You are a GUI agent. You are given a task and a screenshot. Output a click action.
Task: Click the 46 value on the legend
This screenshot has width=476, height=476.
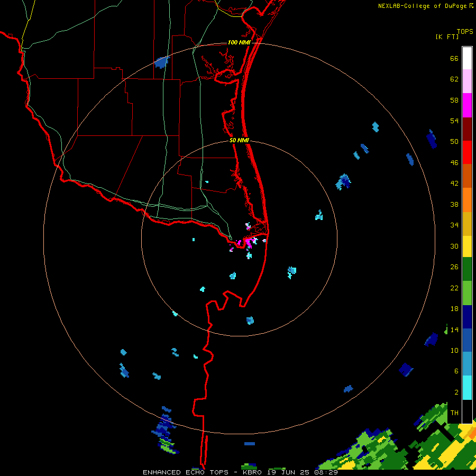click(x=454, y=163)
